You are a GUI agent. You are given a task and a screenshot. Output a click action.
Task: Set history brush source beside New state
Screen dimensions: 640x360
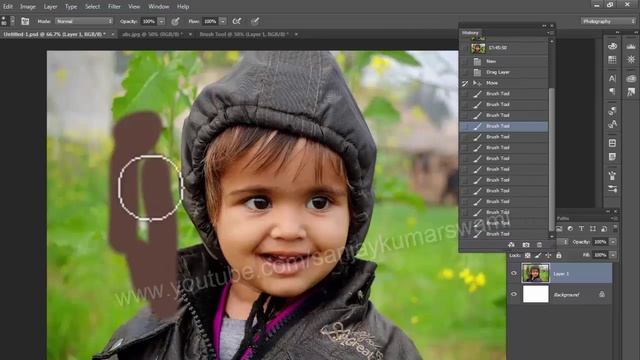click(x=465, y=61)
